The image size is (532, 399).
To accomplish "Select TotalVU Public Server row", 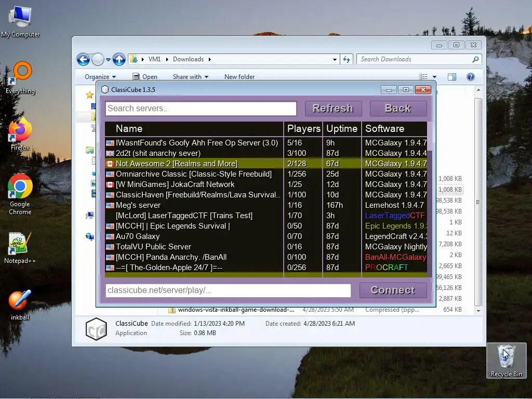I will point(266,247).
